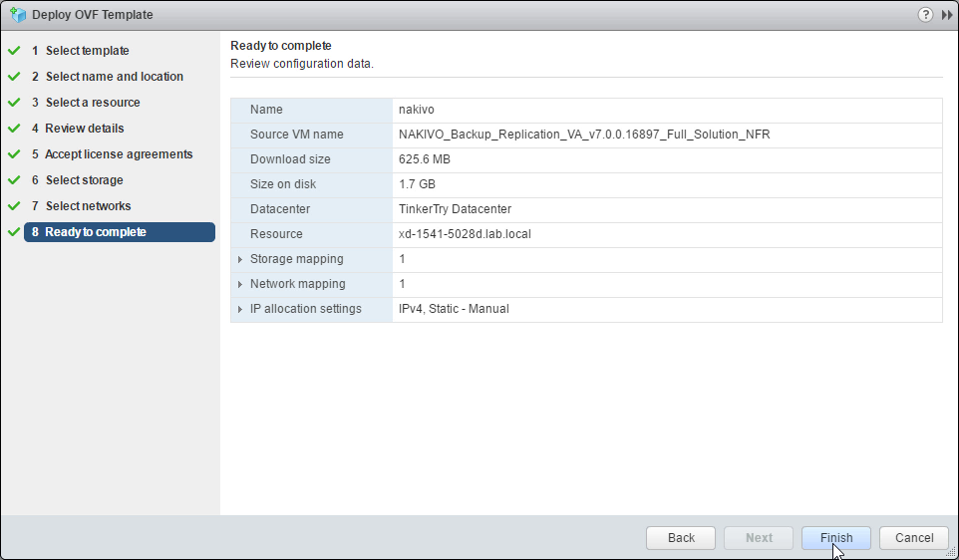Click the 'Resource' label cell
This screenshot has height=560, width=959.
coord(311,234)
